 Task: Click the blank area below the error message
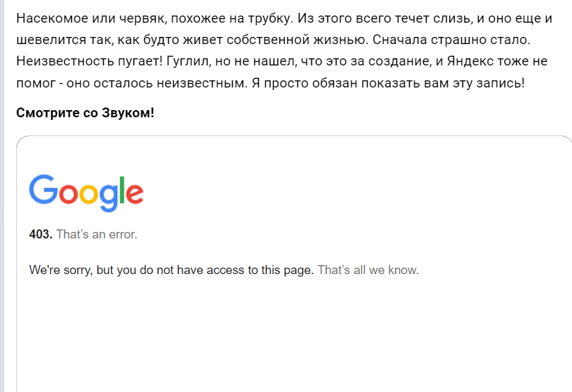click(x=292, y=337)
